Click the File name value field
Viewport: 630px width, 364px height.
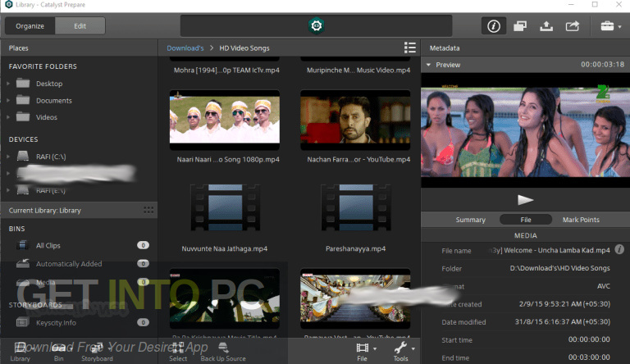(549, 250)
